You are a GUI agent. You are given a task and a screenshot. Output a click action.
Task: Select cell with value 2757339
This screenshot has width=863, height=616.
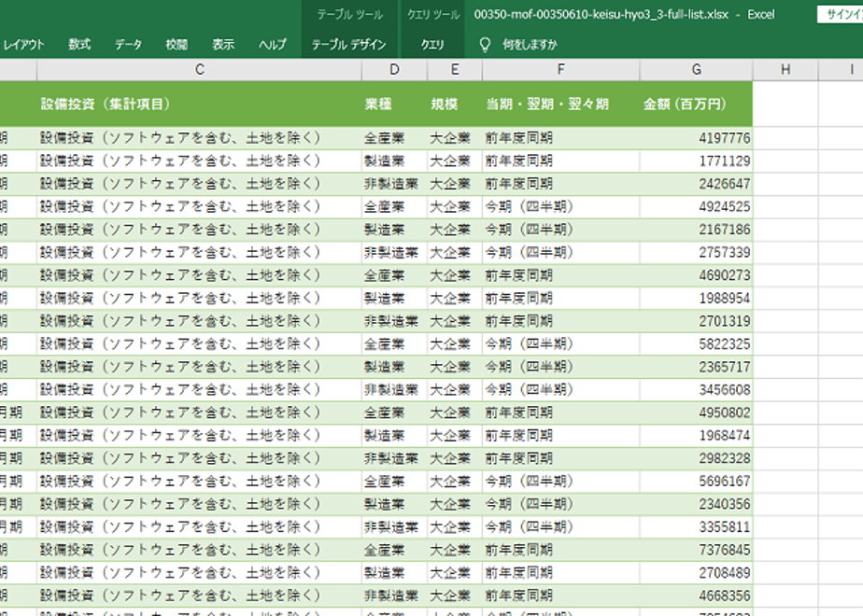[x=696, y=252]
